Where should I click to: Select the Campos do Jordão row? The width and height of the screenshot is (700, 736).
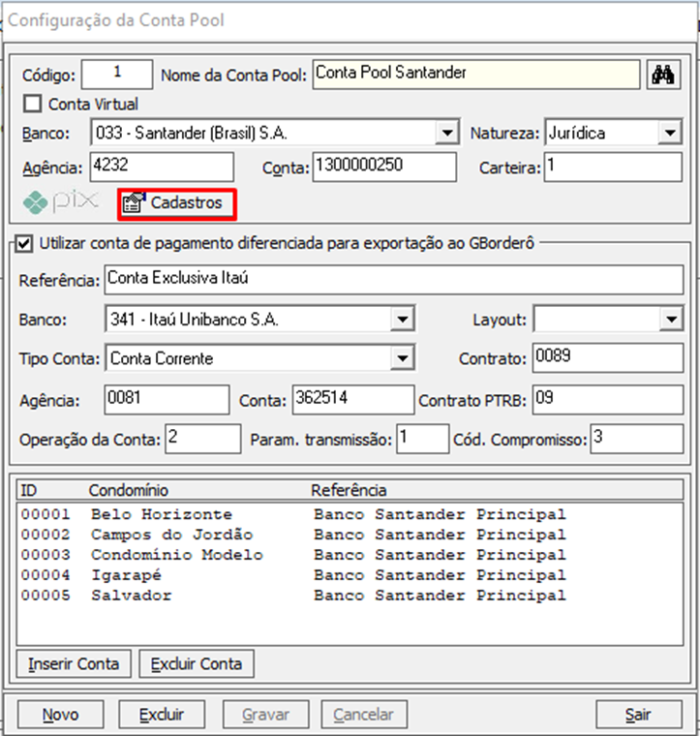pos(350,535)
